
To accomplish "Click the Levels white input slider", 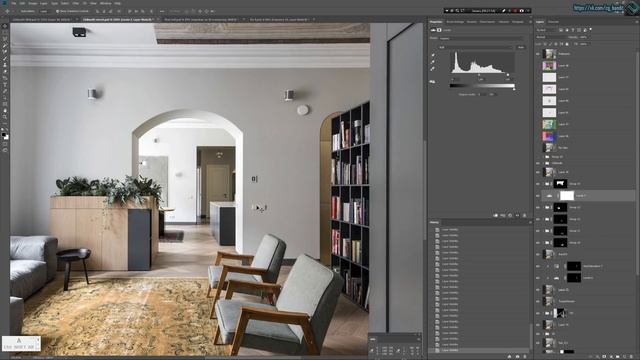I will (x=508, y=75).
